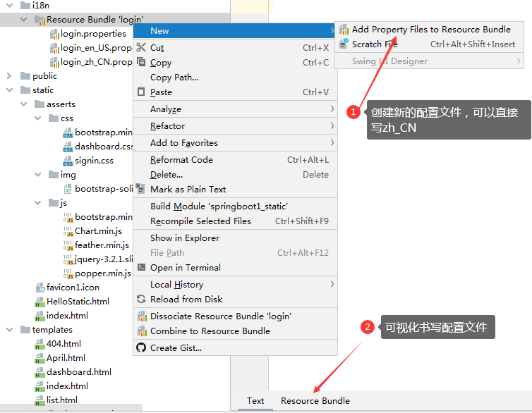Collapse the templates folder
The image size is (532, 413).
point(9,330)
